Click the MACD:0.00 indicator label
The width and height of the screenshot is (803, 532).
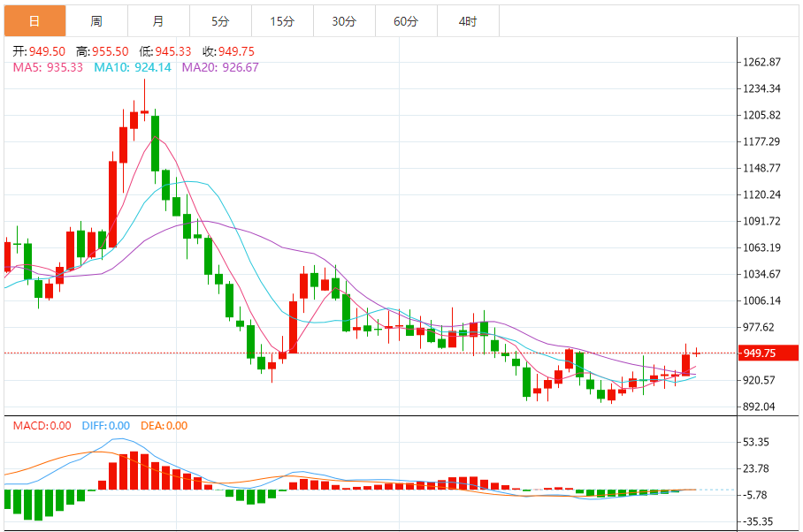point(42,426)
